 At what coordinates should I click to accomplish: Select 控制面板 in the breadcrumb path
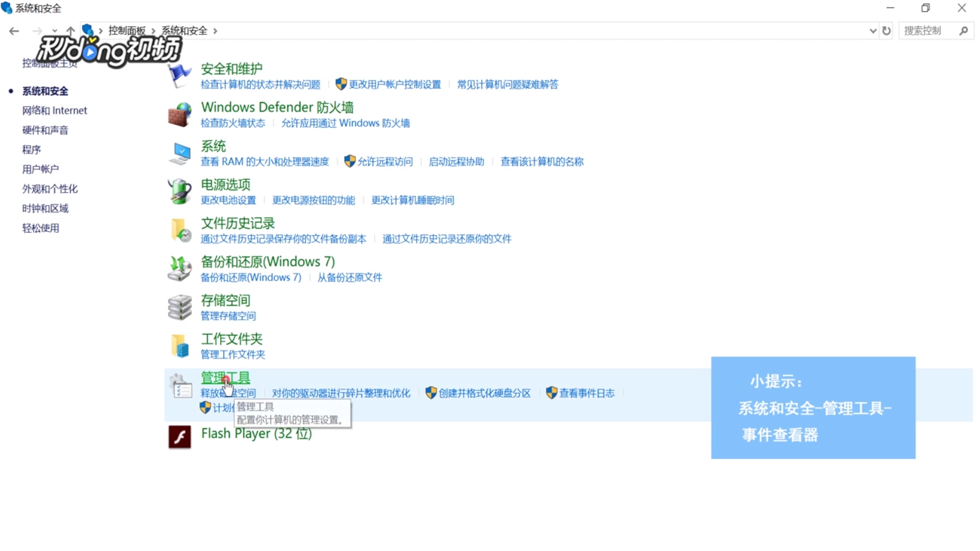tap(127, 31)
